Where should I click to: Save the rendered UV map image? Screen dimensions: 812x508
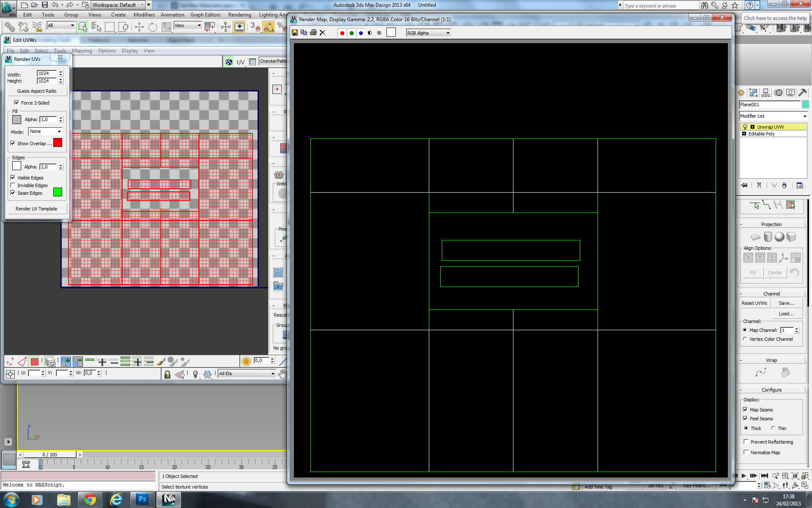click(x=295, y=33)
